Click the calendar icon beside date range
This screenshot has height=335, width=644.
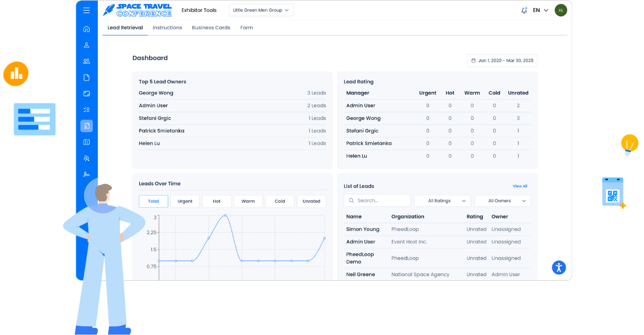coord(473,60)
